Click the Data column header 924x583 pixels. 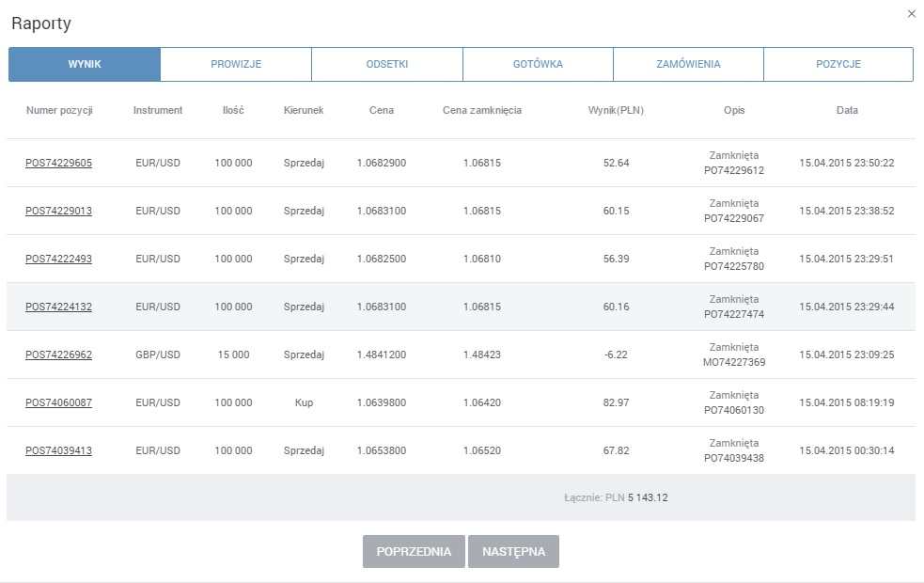click(x=846, y=110)
